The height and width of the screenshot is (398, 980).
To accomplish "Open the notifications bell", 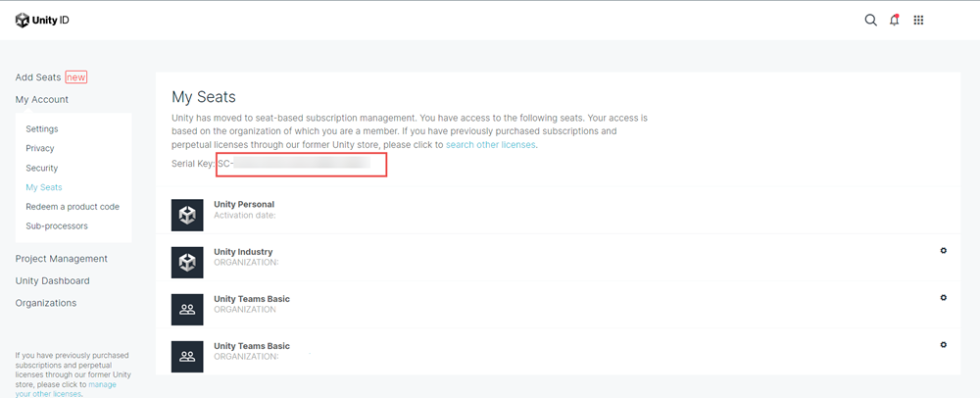I will pyautogui.click(x=895, y=20).
